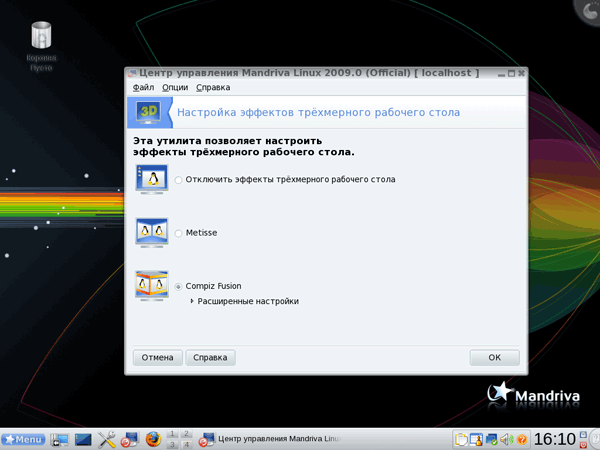Image resolution: width=600 pixels, height=450 pixels.
Task: Maximize the Mandriva control center window
Action: tap(511, 73)
